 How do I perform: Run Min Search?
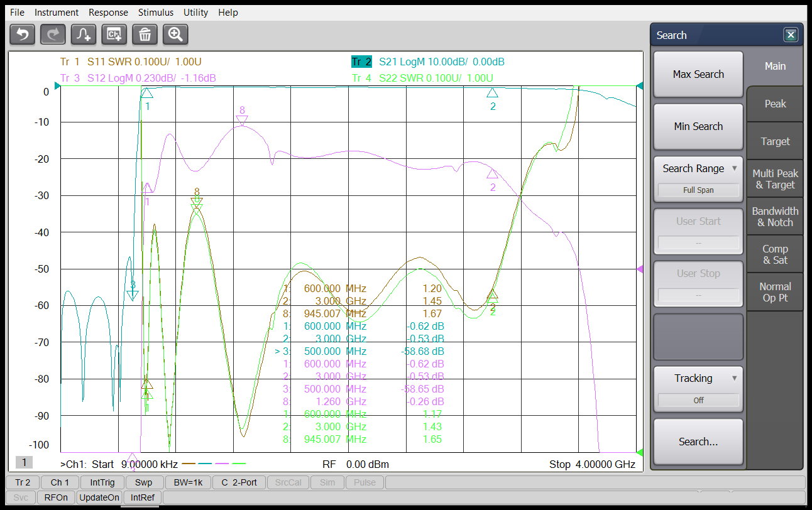pos(698,126)
